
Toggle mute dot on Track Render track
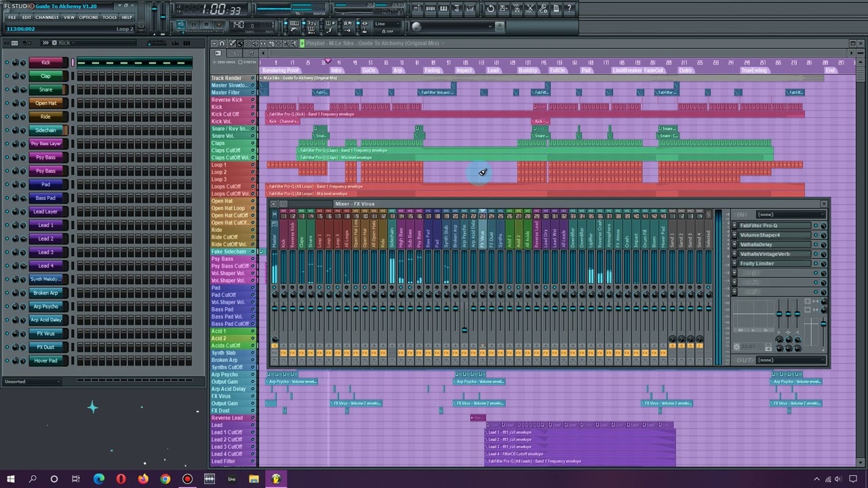[253, 78]
